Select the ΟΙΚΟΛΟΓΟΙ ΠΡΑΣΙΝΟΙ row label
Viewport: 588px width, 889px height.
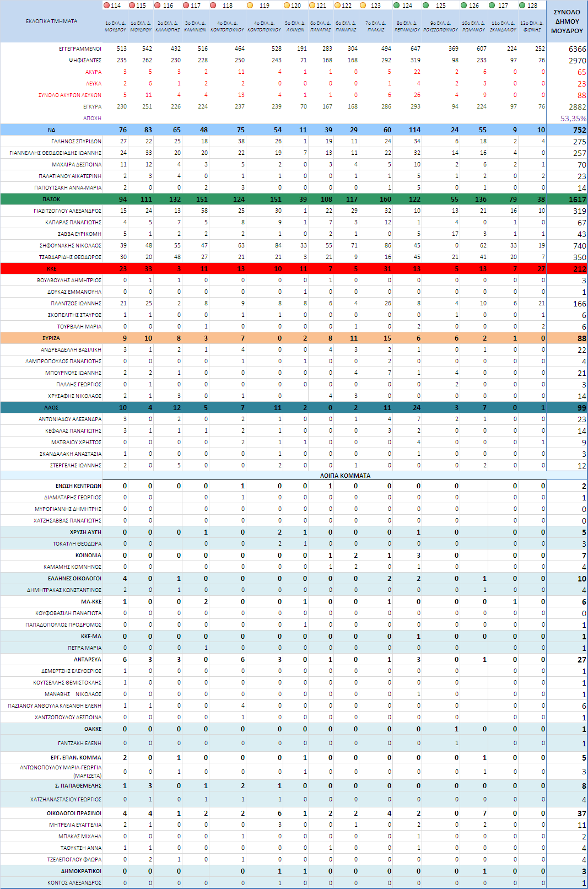(x=74, y=813)
